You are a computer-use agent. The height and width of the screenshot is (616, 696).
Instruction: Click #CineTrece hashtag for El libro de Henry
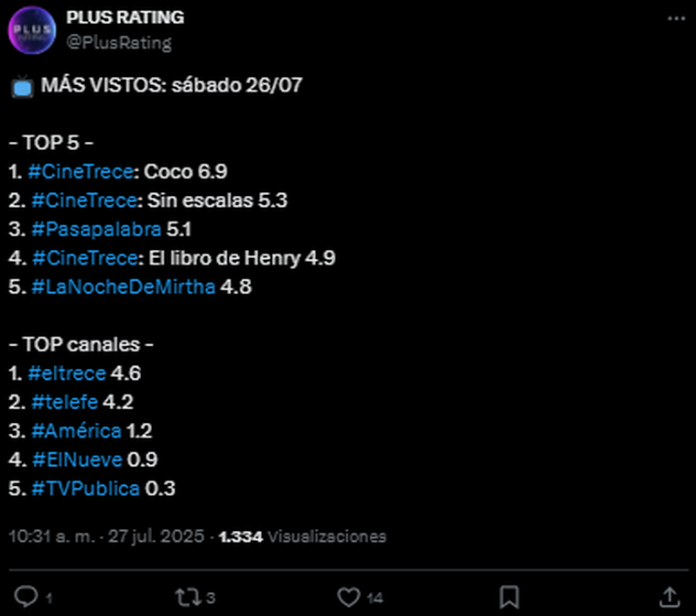[83, 259]
